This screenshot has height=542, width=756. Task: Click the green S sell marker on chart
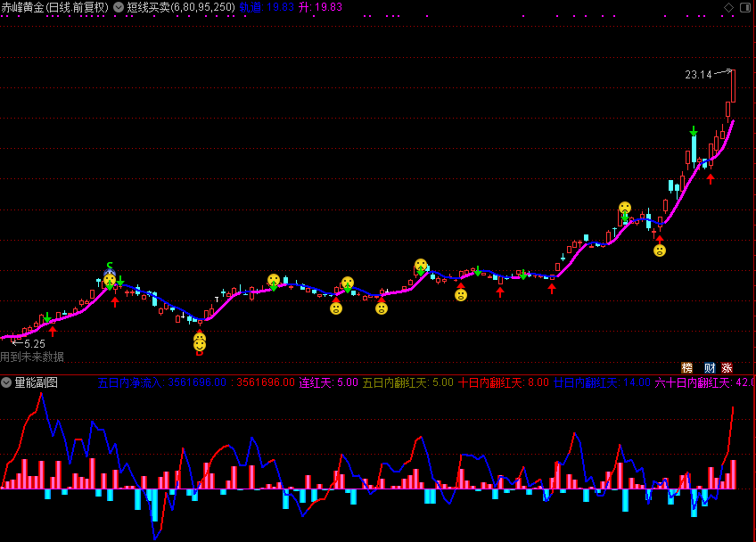click(x=110, y=266)
